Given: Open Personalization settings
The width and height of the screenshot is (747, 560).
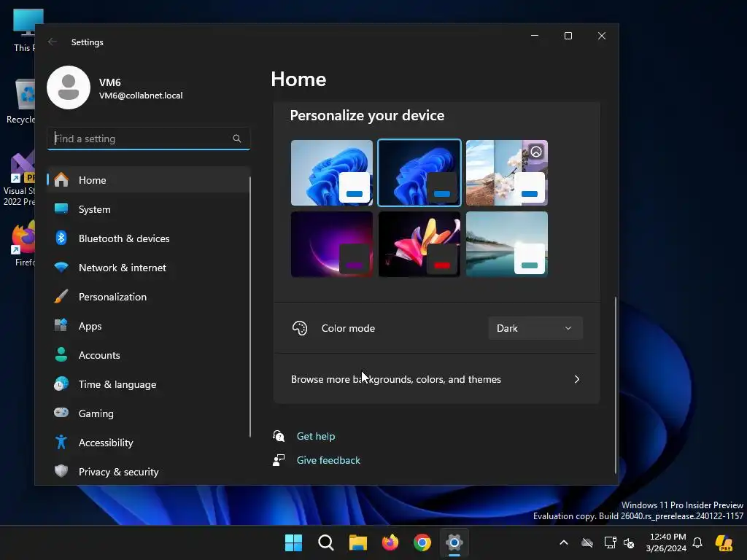Looking at the screenshot, I should point(148,297).
